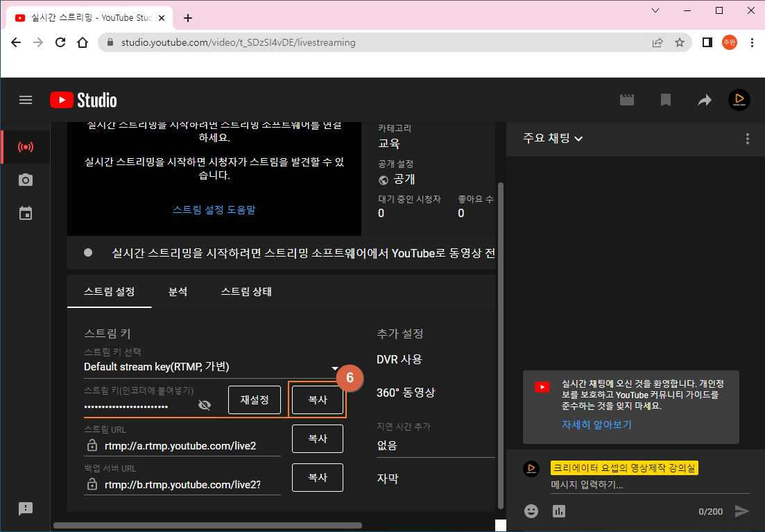Select the Stream (live broadcast) sidebar icon
The width and height of the screenshot is (765, 532).
tap(26, 147)
